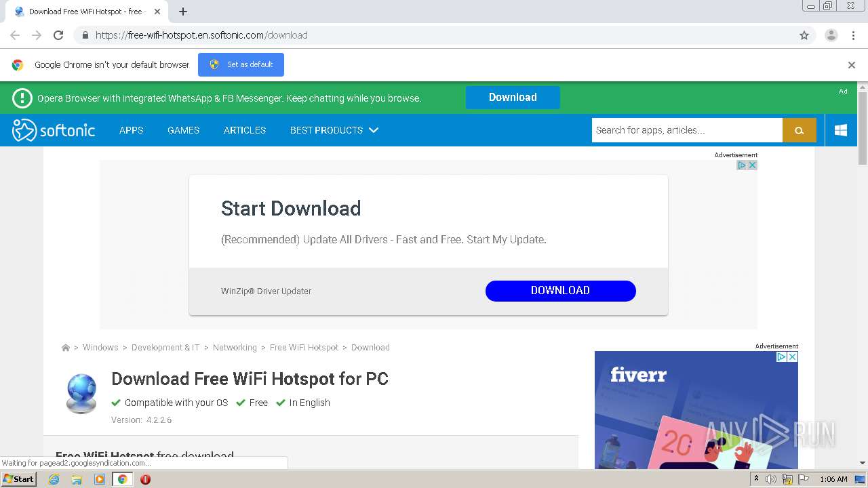
Task: Click the Fiverr ad image
Action: (696, 410)
